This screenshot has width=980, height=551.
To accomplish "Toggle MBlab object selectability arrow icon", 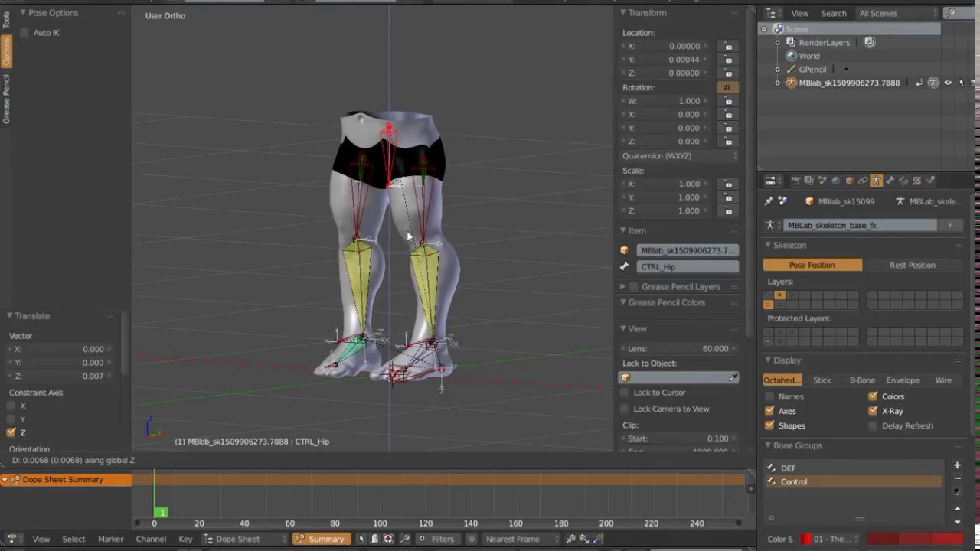I will tap(962, 83).
